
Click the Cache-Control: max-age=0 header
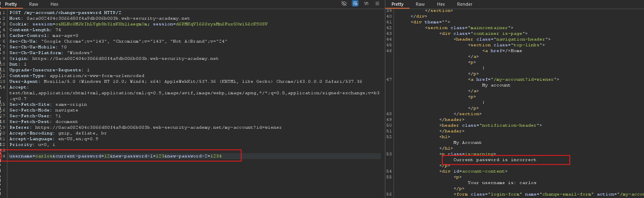click(44, 36)
